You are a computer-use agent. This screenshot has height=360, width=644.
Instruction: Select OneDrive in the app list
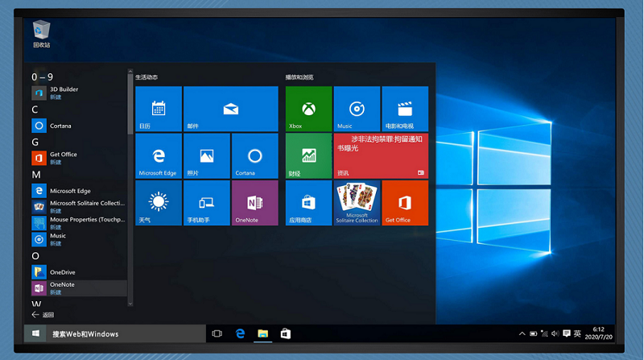pyautogui.click(x=79, y=272)
